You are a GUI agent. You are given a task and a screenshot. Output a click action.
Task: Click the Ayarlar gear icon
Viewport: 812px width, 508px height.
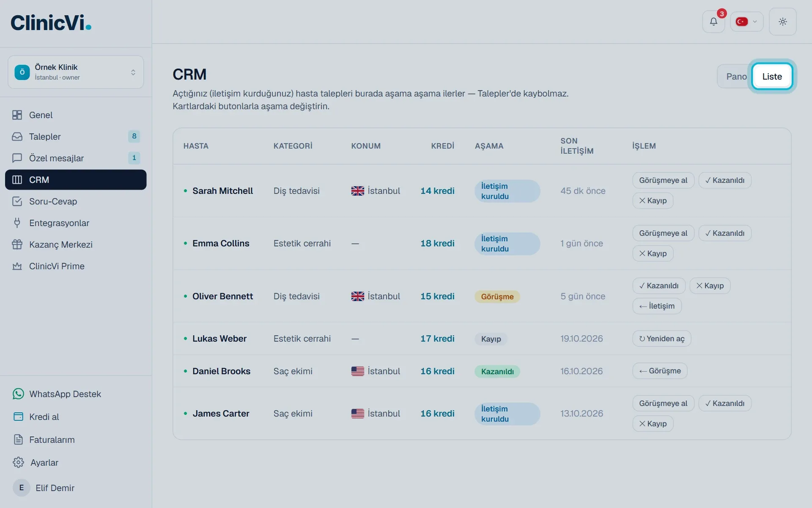[18, 462]
